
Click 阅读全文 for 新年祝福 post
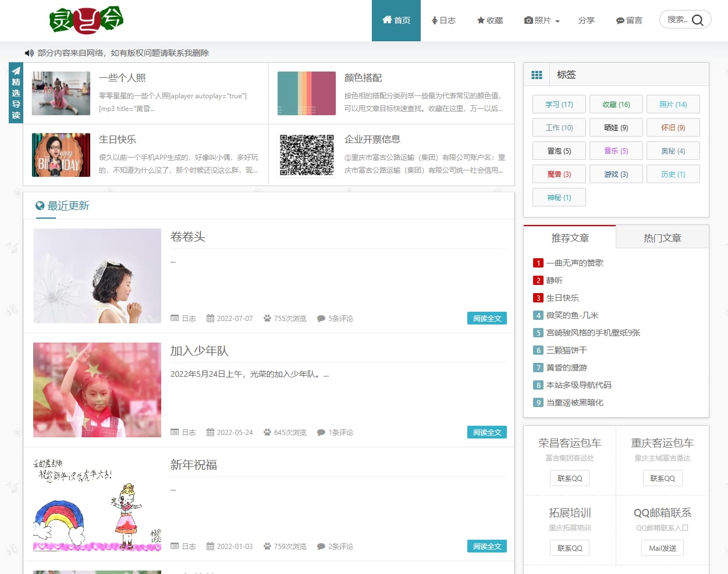486,547
